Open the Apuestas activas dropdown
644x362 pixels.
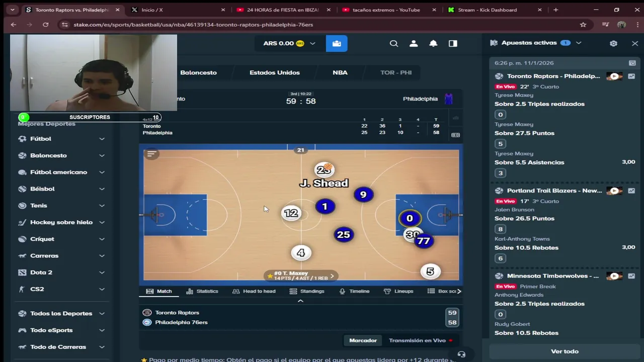[579, 43]
